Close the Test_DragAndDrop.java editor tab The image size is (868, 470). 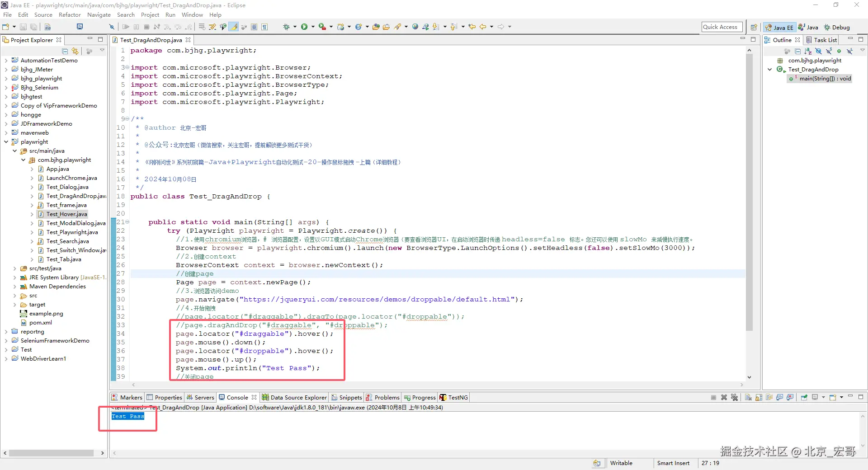[x=188, y=40]
